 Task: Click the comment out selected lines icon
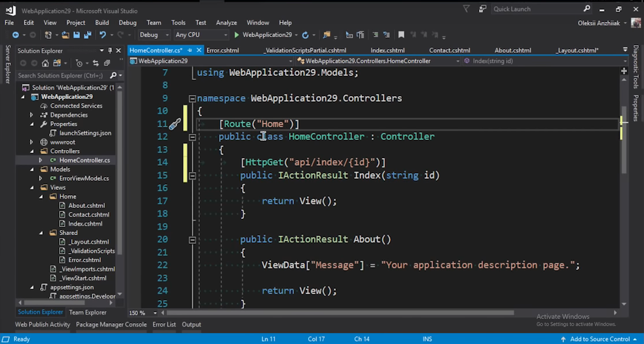(375, 35)
